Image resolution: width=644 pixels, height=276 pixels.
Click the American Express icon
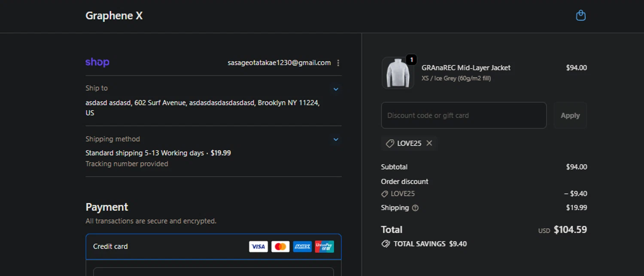[x=302, y=246]
